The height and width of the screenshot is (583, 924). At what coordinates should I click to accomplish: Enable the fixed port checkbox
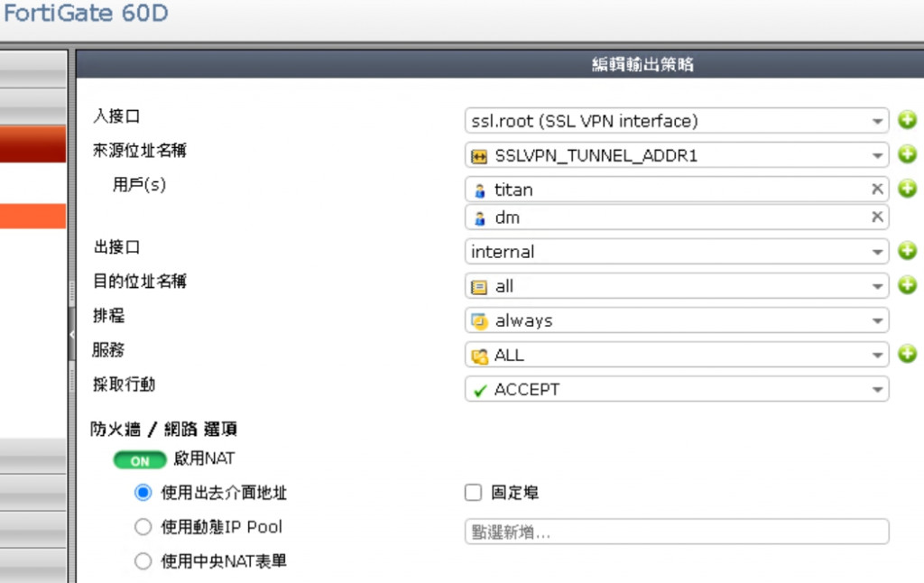click(x=473, y=492)
